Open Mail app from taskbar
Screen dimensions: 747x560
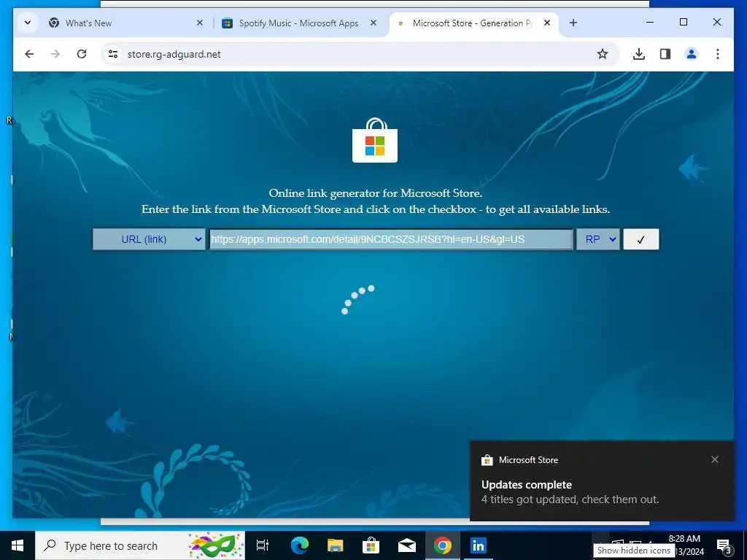coord(407,545)
